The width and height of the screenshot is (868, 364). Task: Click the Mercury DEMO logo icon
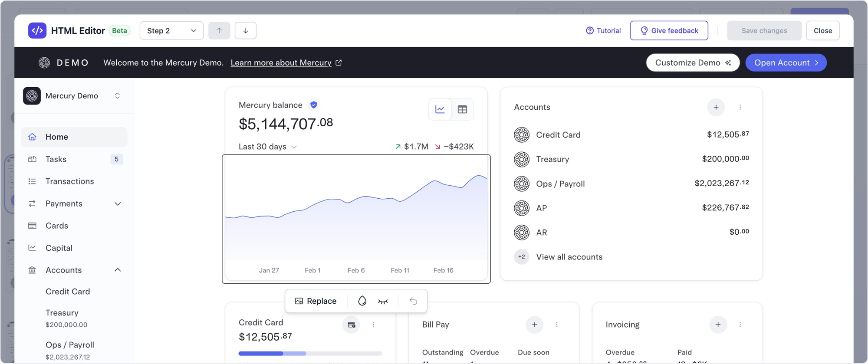44,62
